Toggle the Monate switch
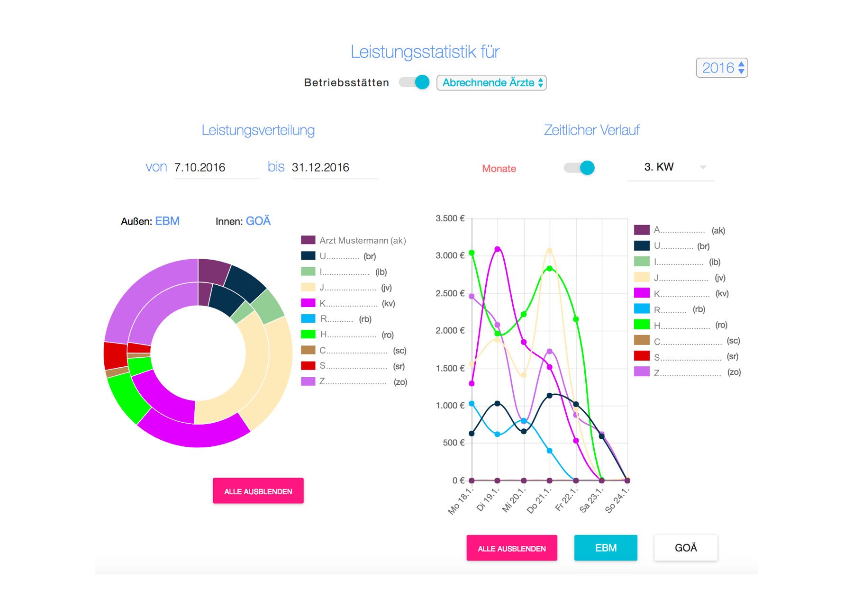This screenshot has height=616, width=853. tap(579, 168)
